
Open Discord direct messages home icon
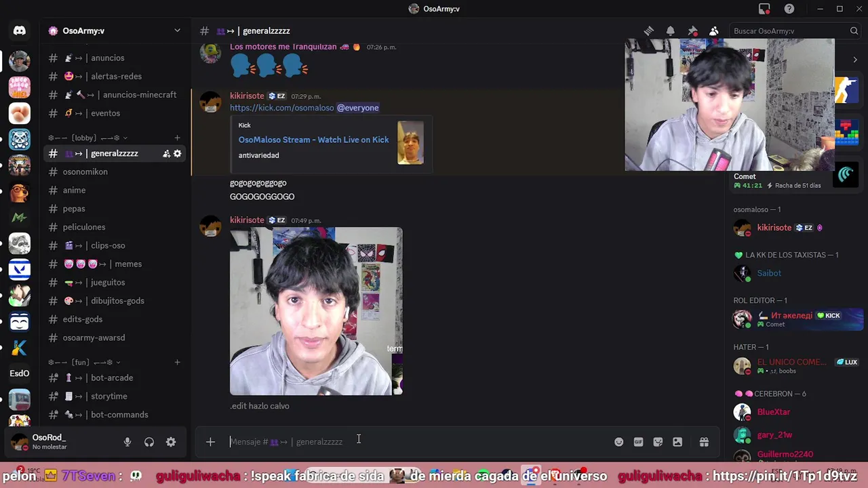(x=19, y=30)
